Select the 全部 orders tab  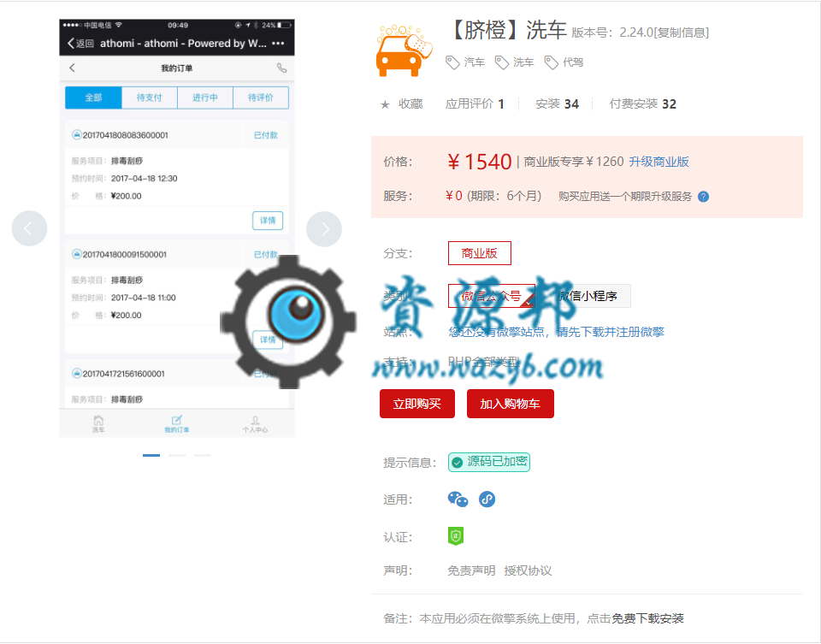93,97
